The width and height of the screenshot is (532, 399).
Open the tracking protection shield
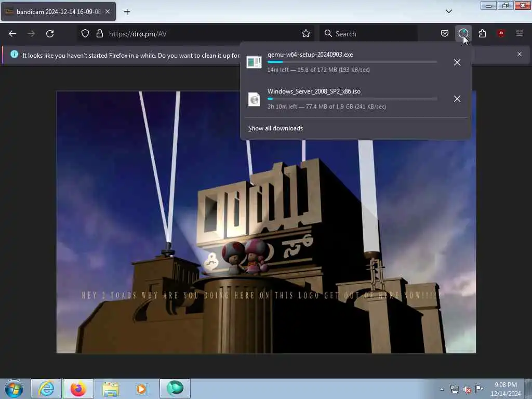point(85,34)
